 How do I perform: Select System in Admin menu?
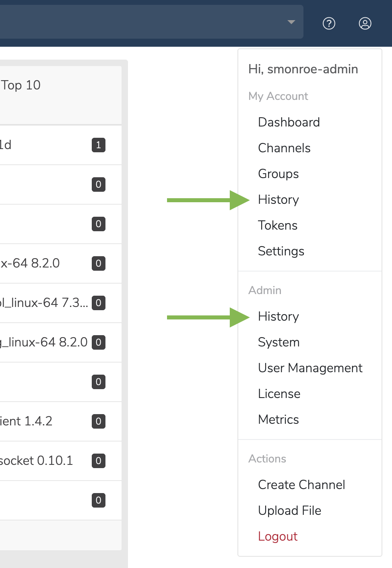point(279,342)
